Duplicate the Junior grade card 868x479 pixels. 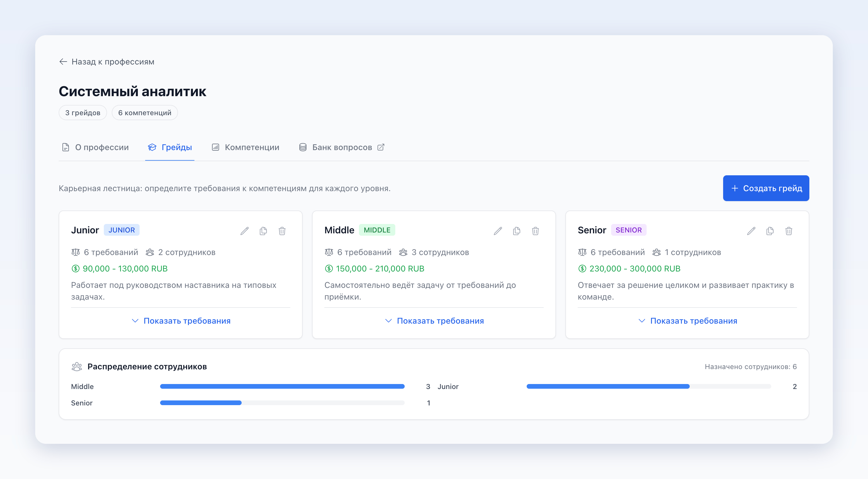[x=264, y=231]
